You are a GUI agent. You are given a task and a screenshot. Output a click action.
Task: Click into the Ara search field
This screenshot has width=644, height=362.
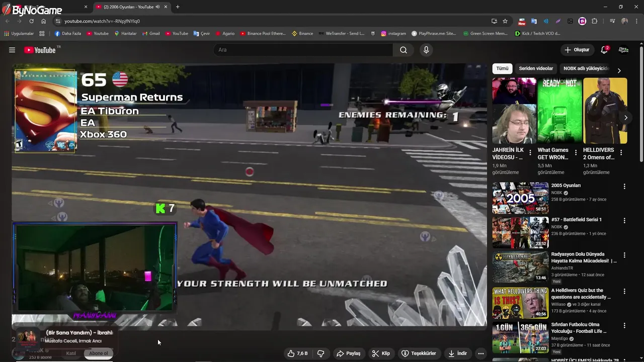pos(303,50)
